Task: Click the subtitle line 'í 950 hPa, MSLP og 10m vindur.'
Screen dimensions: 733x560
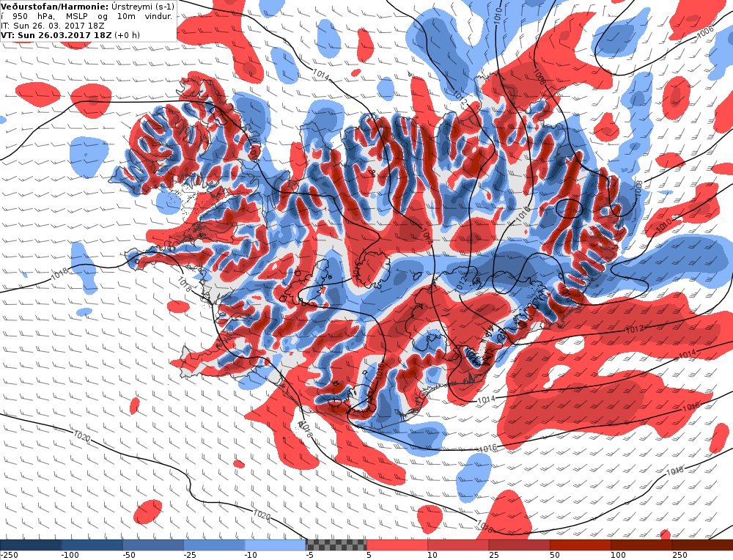Action: [x=87, y=16]
